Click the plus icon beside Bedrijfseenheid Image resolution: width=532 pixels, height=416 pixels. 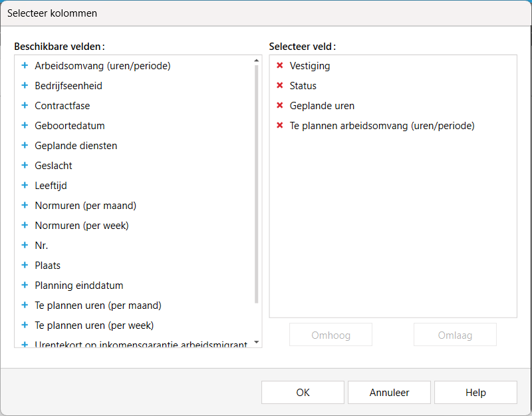point(25,86)
